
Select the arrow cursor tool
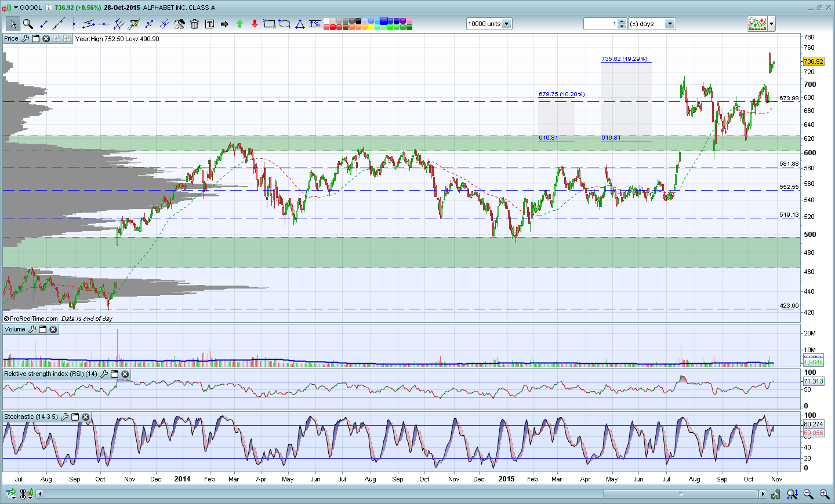pos(13,24)
